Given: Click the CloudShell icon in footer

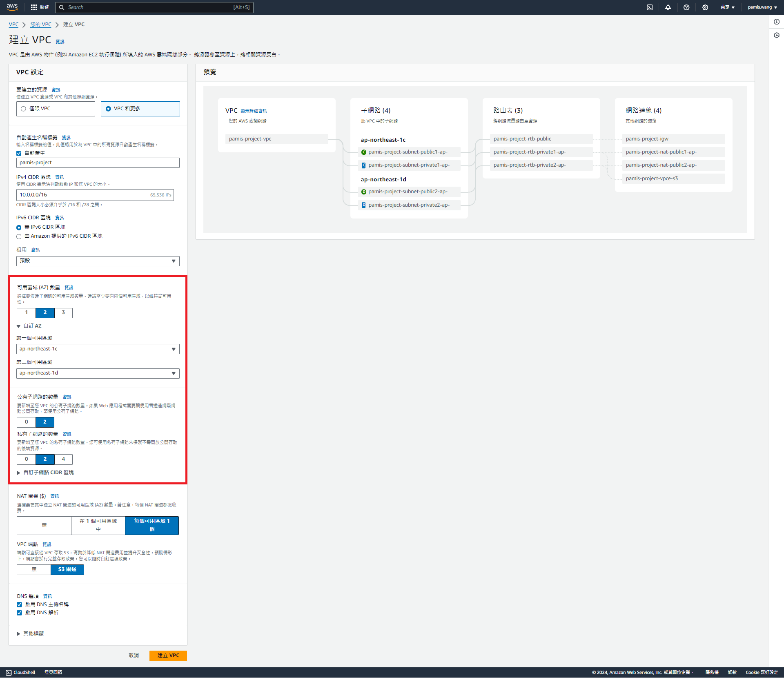Looking at the screenshot, I should [x=9, y=672].
